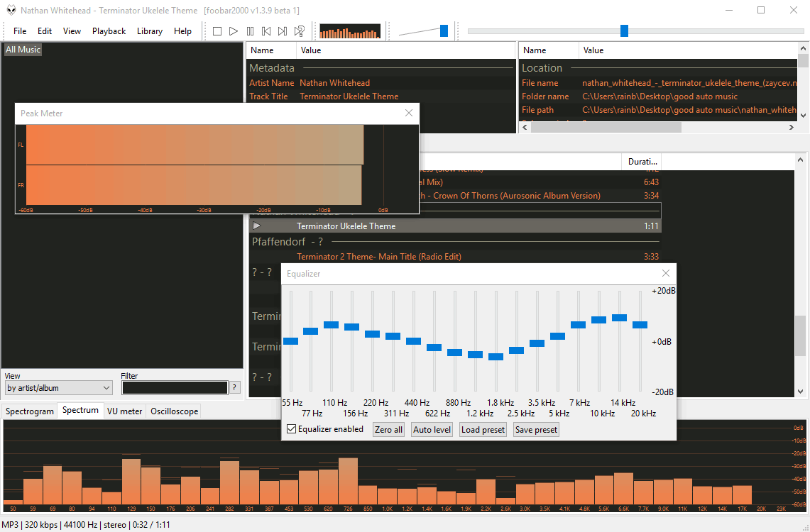This screenshot has width=810, height=532.
Task: Click the playlist's scroll down arrow
Action: tap(801, 392)
